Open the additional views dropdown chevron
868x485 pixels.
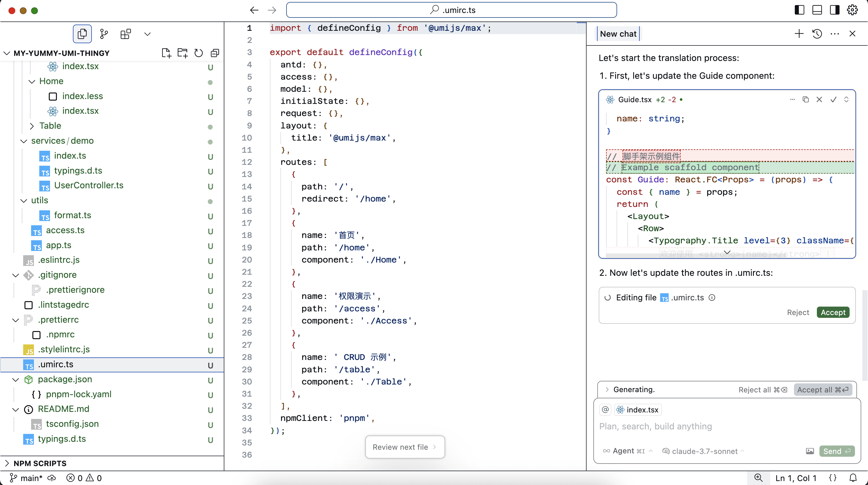pos(147,34)
